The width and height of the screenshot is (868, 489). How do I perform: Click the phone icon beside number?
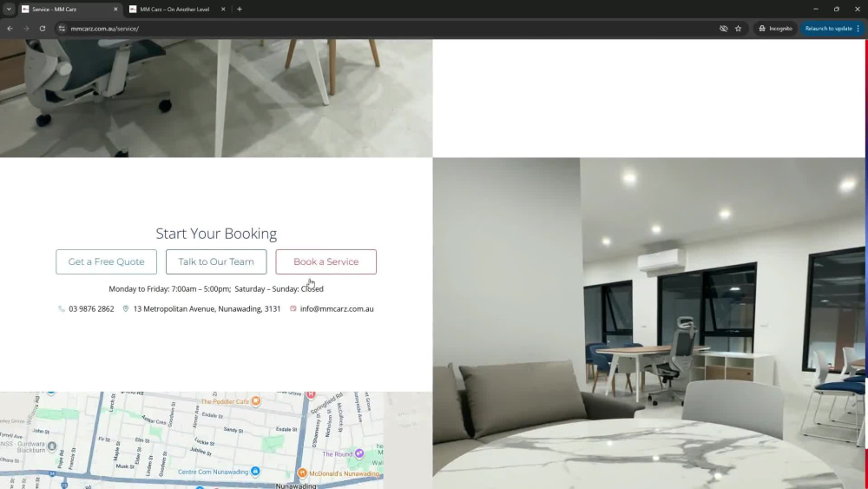pos(62,309)
